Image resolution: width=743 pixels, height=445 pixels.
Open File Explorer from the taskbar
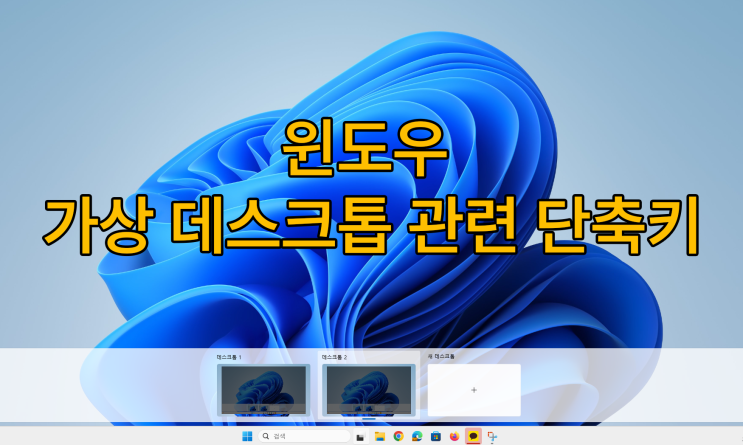point(380,436)
